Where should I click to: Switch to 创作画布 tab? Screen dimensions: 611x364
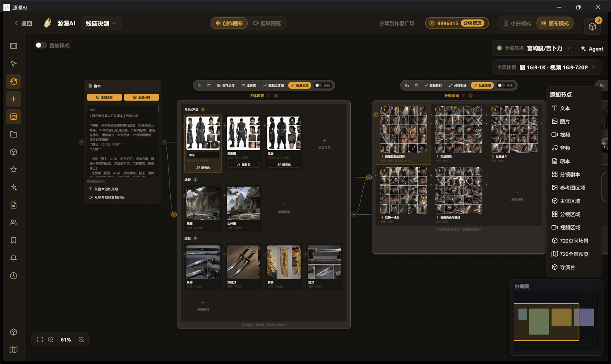click(x=229, y=23)
